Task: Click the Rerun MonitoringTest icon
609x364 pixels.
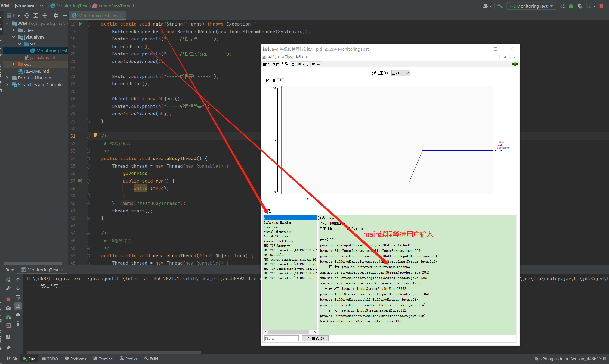Action: tap(8, 280)
